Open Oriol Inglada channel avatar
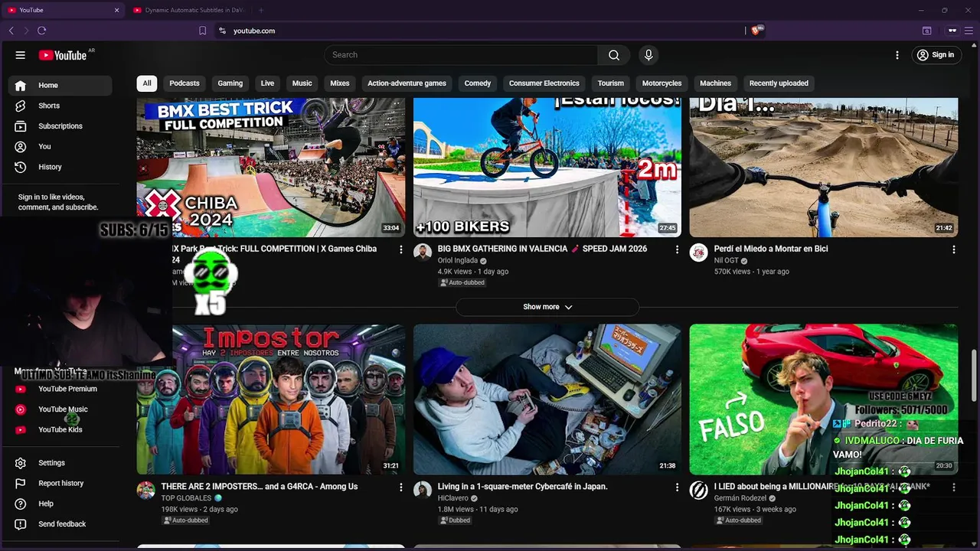The width and height of the screenshot is (980, 551). click(x=423, y=253)
